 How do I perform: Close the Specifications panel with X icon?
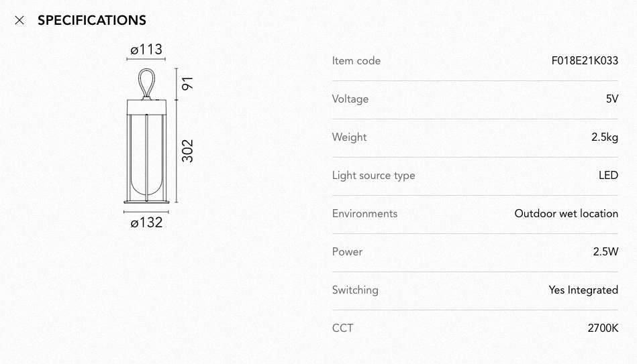point(19,20)
